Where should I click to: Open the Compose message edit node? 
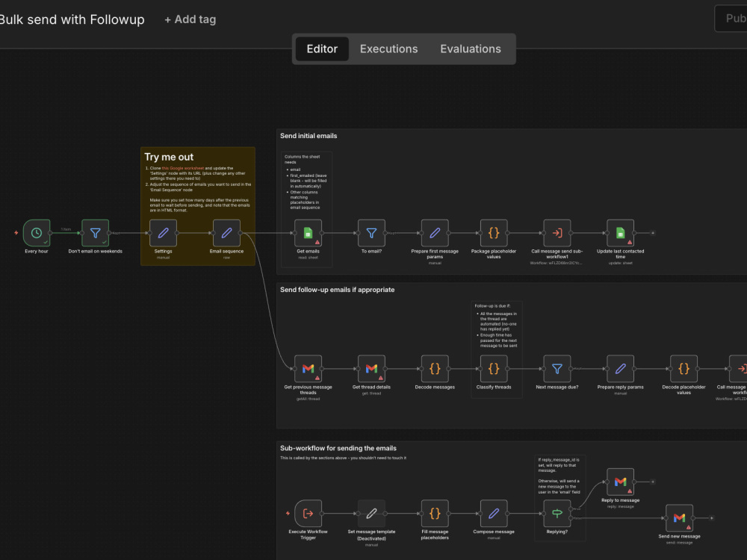(494, 514)
